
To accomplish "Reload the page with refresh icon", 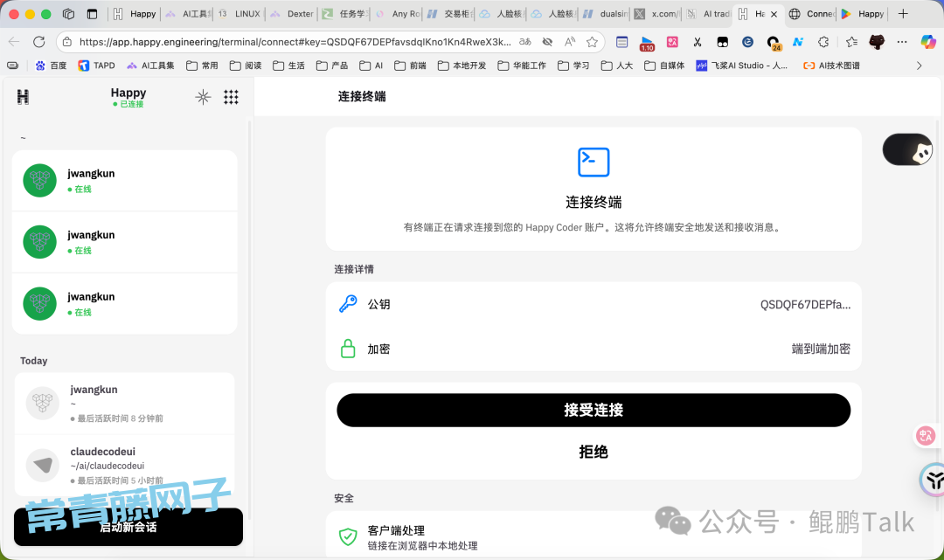I will coord(38,42).
